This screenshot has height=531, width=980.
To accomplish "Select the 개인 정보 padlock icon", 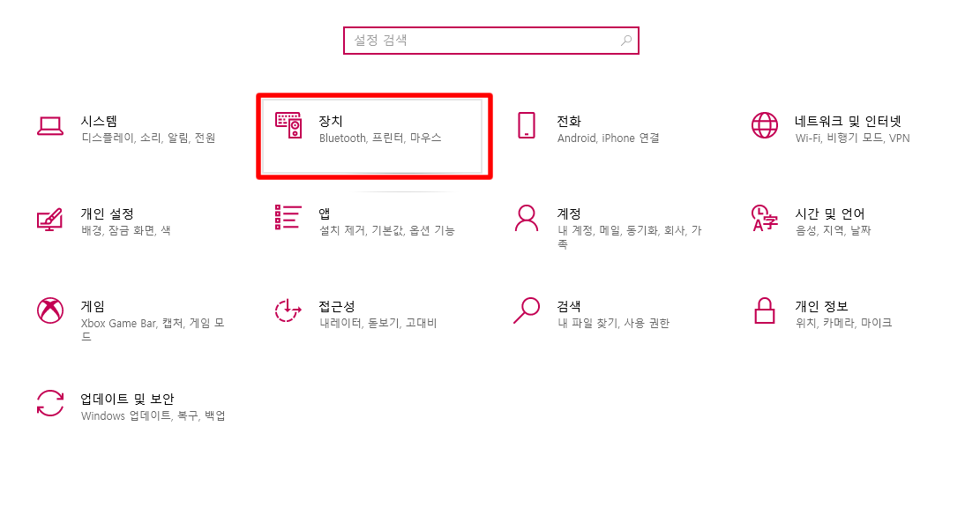I will point(765,310).
